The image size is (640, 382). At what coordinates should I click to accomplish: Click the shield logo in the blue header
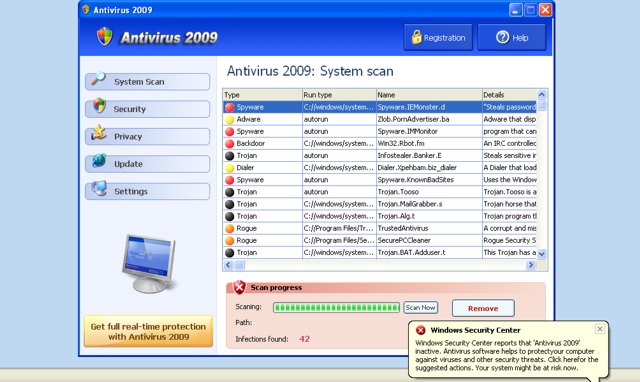(104, 36)
